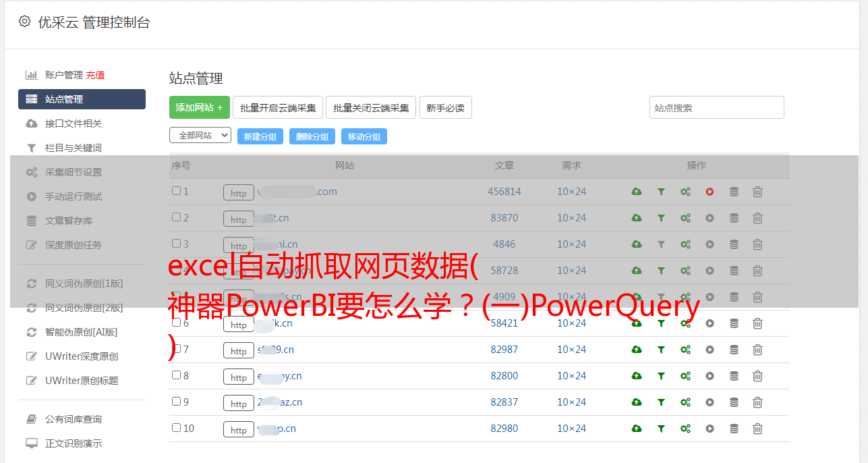Open 深度原创任务 in the sidebar
868x463 pixels.
click(74, 245)
